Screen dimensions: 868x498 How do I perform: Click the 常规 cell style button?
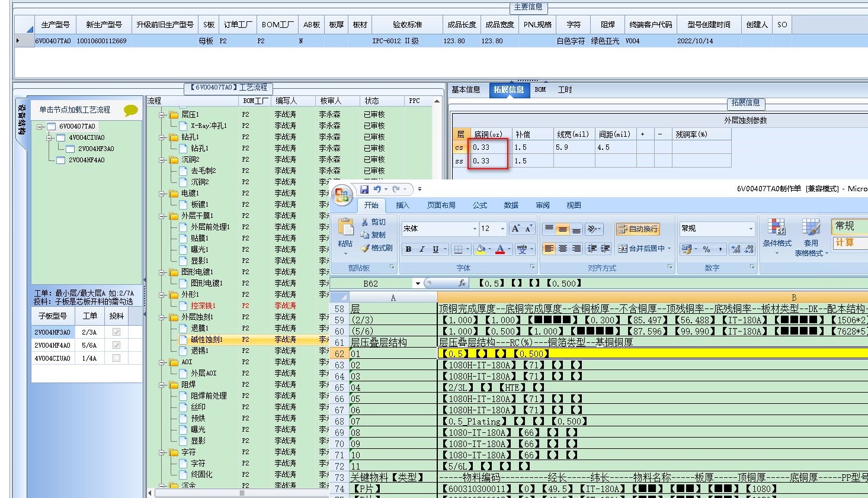[x=850, y=226]
